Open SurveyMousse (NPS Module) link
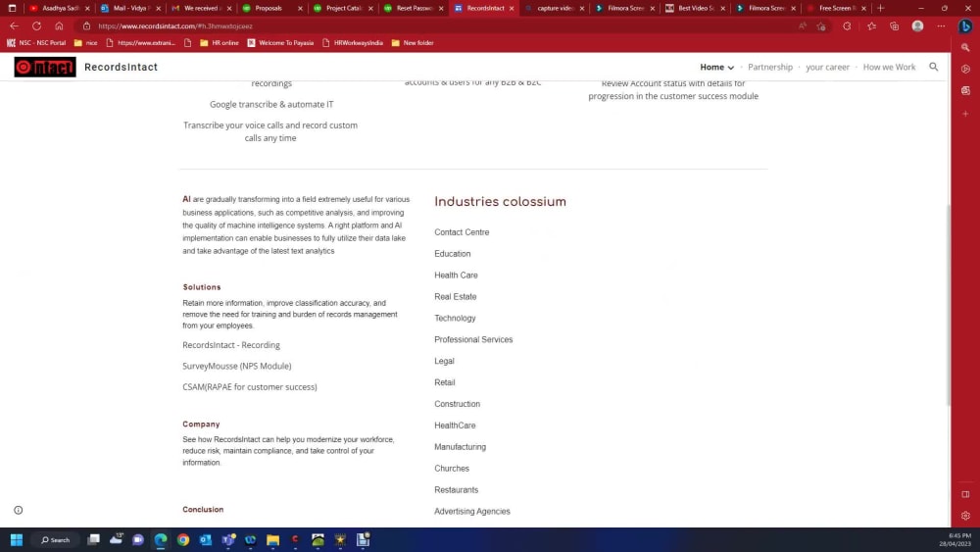980x552 pixels. 237,366
